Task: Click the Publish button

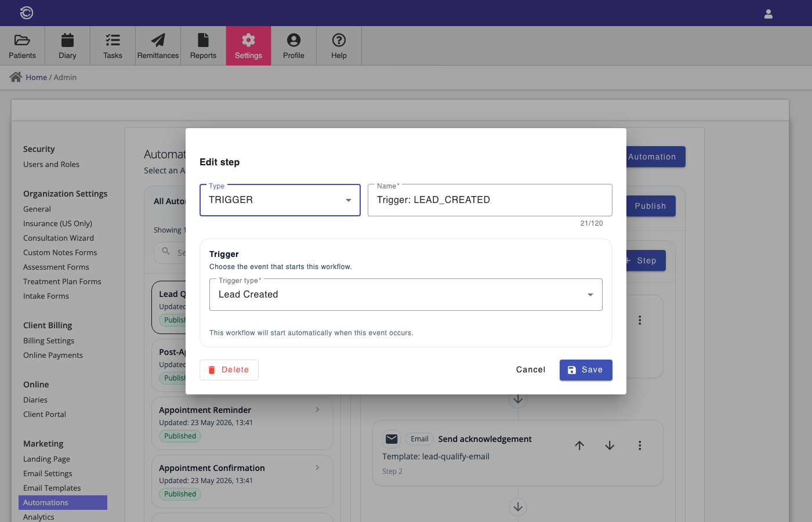Action: (x=650, y=206)
